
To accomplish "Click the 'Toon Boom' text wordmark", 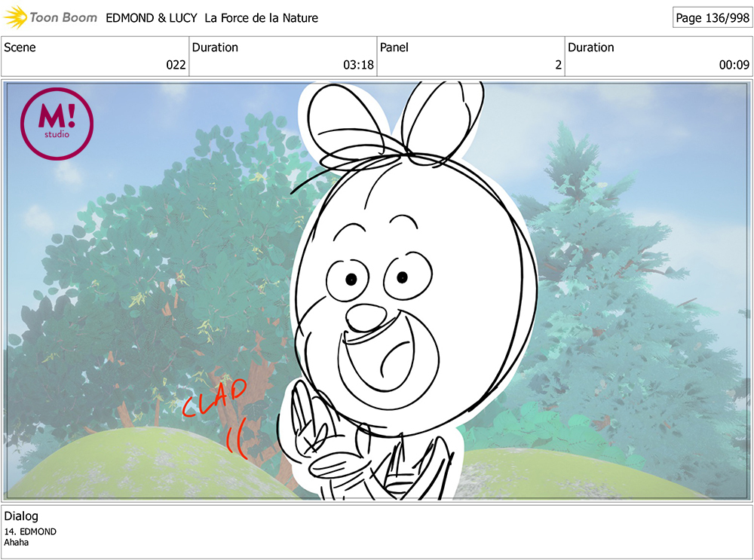I will pos(63,18).
